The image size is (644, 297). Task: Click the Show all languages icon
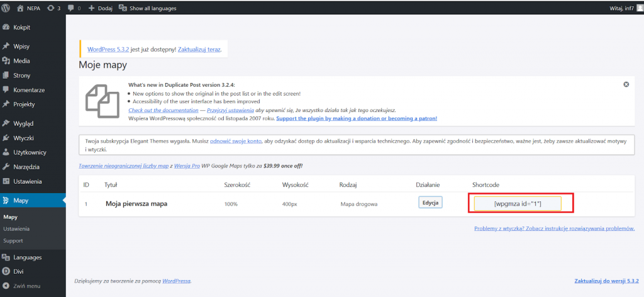(123, 8)
